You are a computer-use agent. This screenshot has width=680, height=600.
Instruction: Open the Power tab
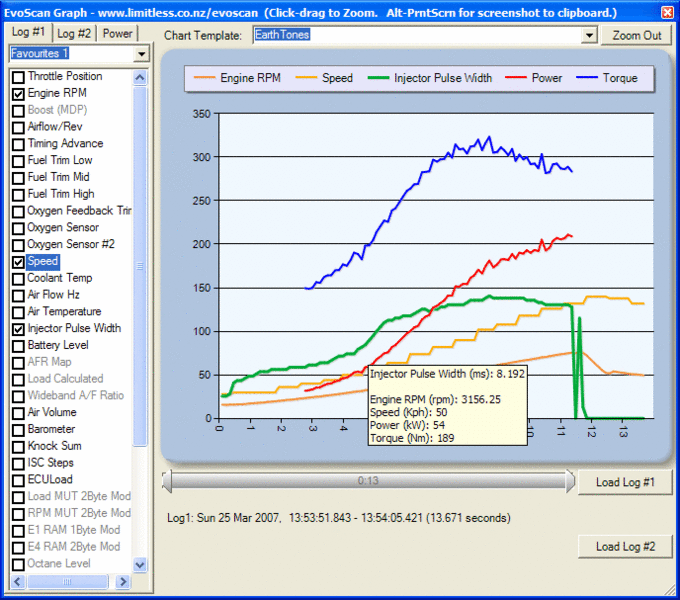118,33
